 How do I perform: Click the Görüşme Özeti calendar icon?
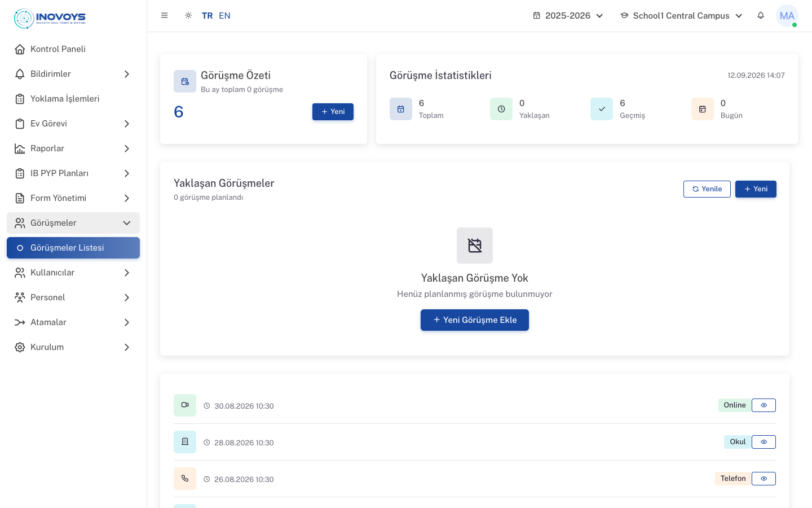click(x=185, y=81)
